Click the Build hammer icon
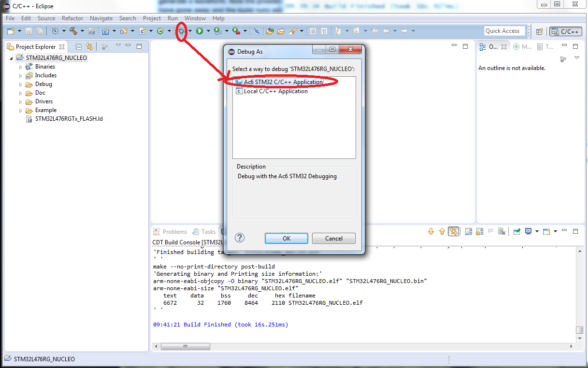 [x=73, y=31]
